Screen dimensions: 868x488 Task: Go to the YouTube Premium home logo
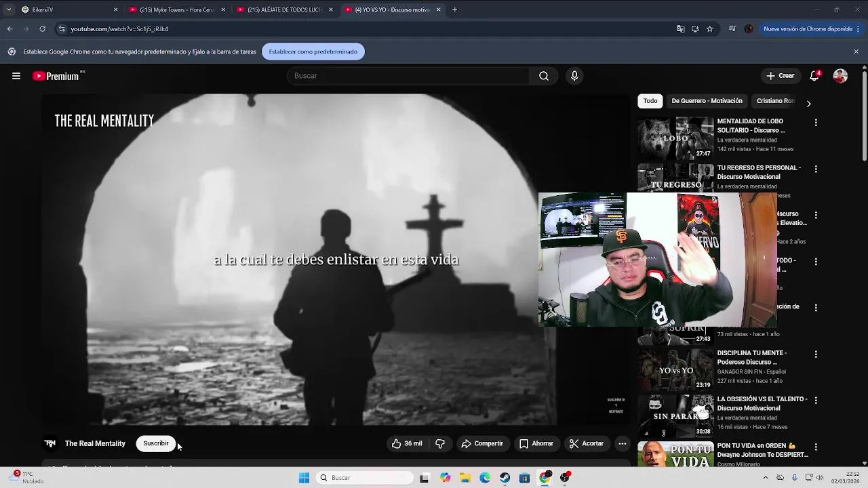pyautogui.click(x=56, y=76)
